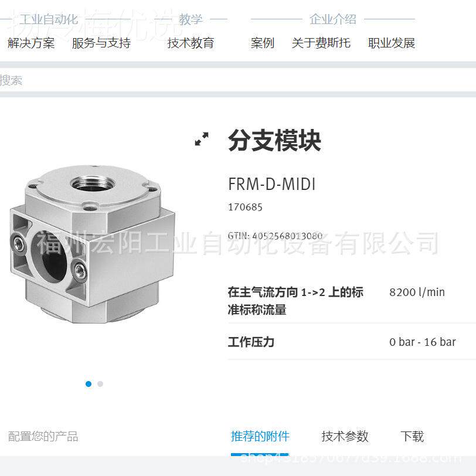Click the FRM-D-MIDI product image
The height and width of the screenshot is (476, 476).
tap(92, 244)
